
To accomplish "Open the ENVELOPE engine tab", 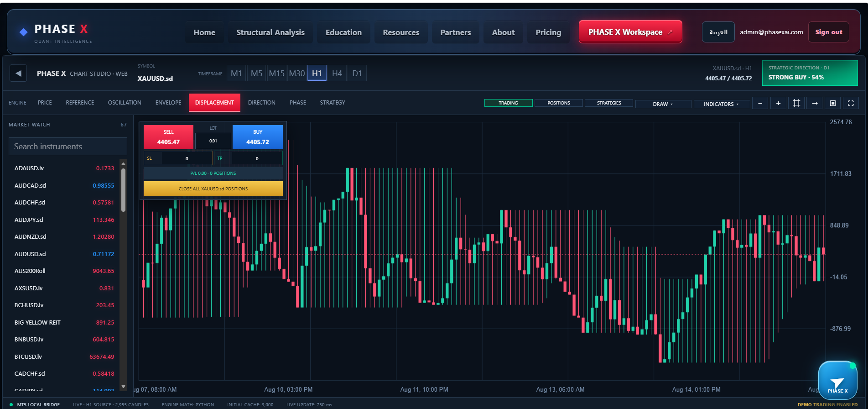I will click(x=168, y=103).
